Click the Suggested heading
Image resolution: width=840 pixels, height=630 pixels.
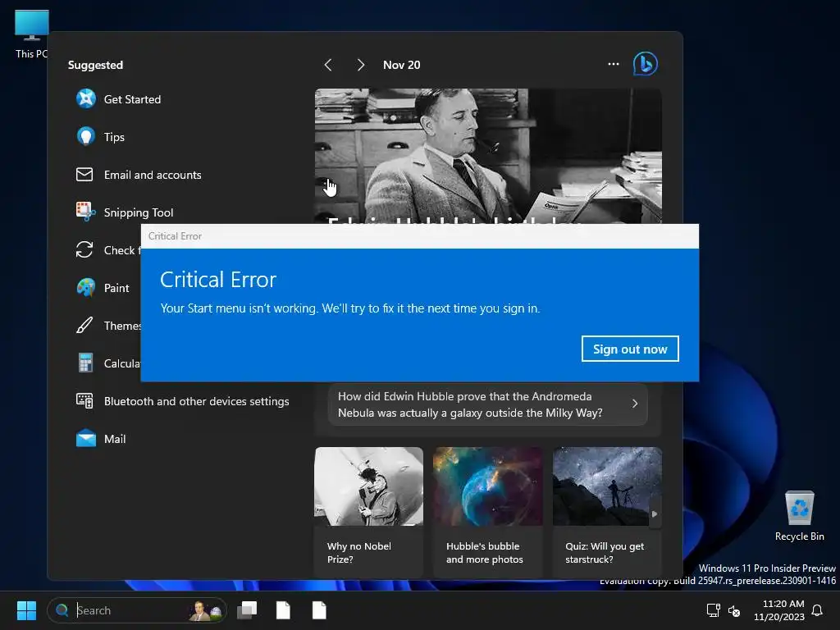point(95,65)
